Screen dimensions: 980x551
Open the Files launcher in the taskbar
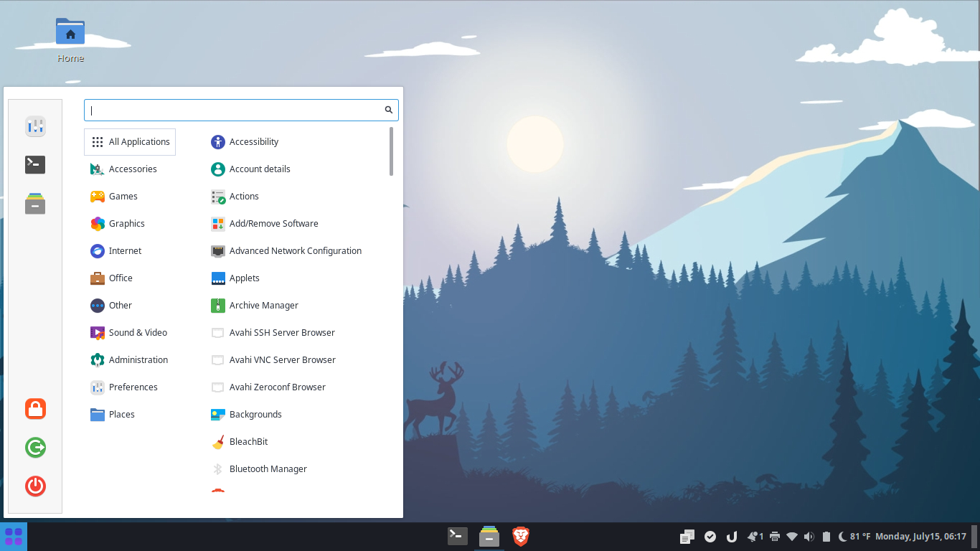489,536
